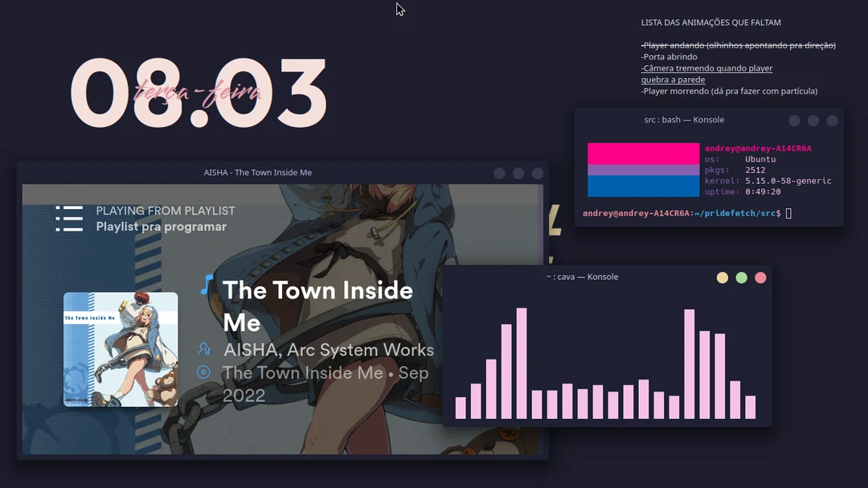Click the pink circle in the cava window titlebar
868x488 pixels.
tap(760, 277)
